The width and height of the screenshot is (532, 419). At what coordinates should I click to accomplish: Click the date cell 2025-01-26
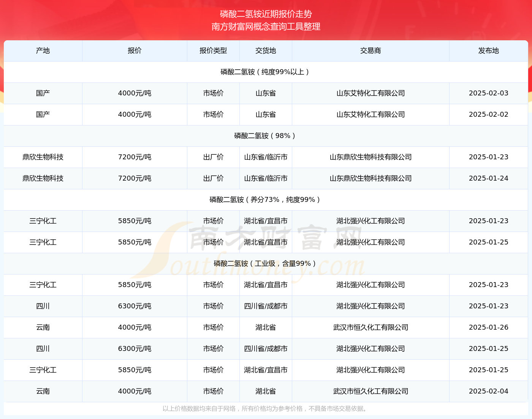point(488,327)
